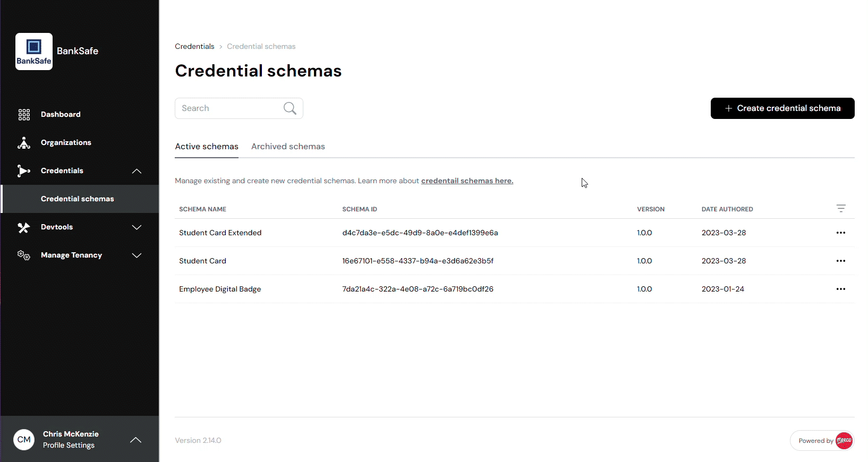Open options menu for Student Card Extended

pyautogui.click(x=841, y=233)
